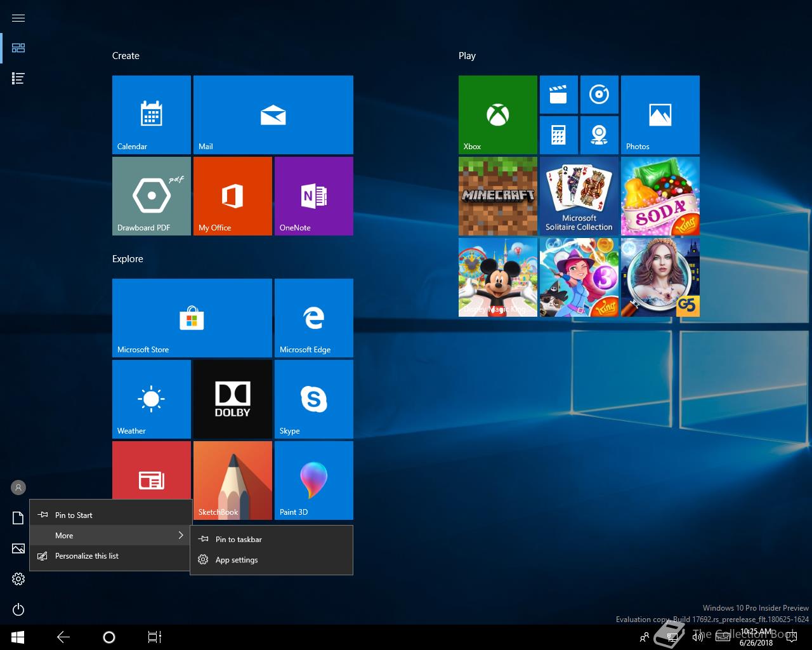
Task: Click the Create group header
Action: tap(126, 56)
